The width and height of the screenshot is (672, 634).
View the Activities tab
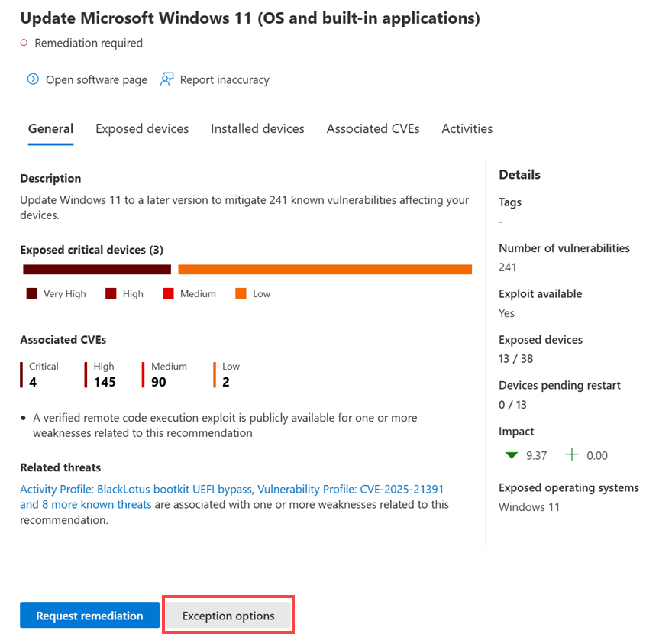[x=467, y=128]
